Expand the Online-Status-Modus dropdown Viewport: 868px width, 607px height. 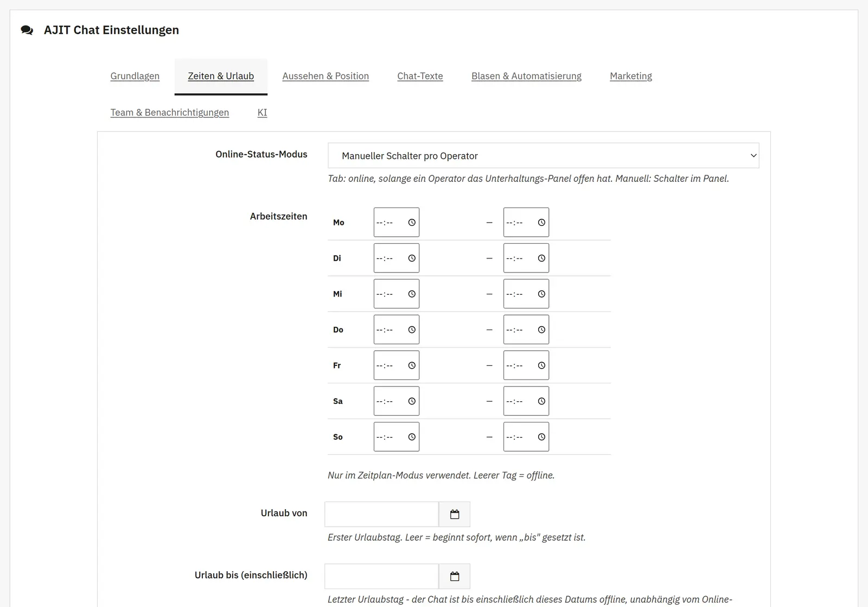point(543,156)
